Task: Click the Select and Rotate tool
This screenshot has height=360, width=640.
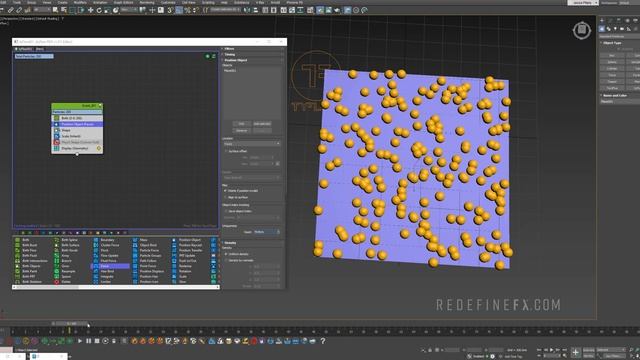Action: [x=99, y=10]
